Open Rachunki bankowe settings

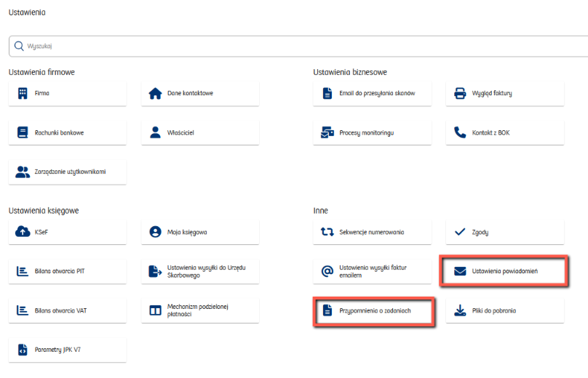68,132
